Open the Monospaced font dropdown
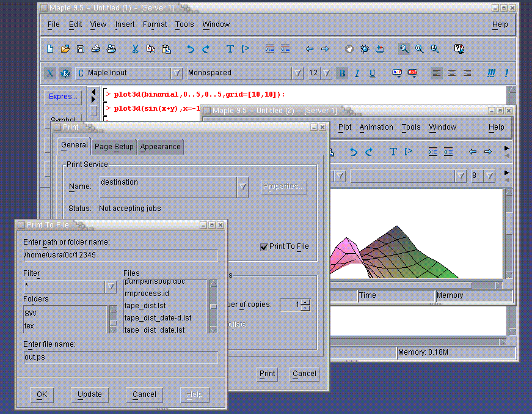532x414 pixels. coord(297,73)
